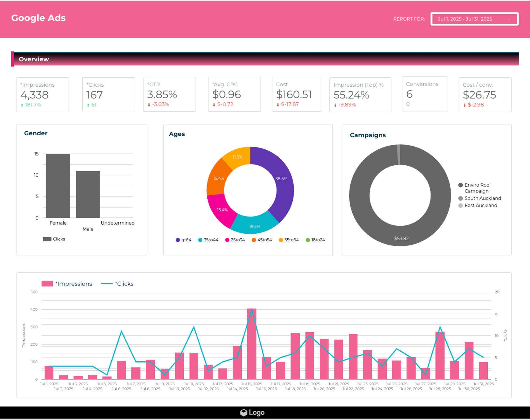
Task: Click the green up arrow beside 181.7%
Action: 22,105
